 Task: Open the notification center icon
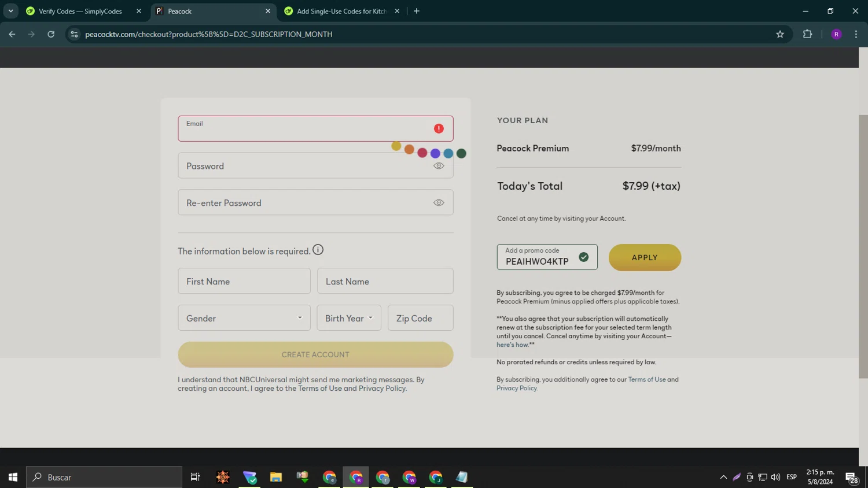[852, 477]
